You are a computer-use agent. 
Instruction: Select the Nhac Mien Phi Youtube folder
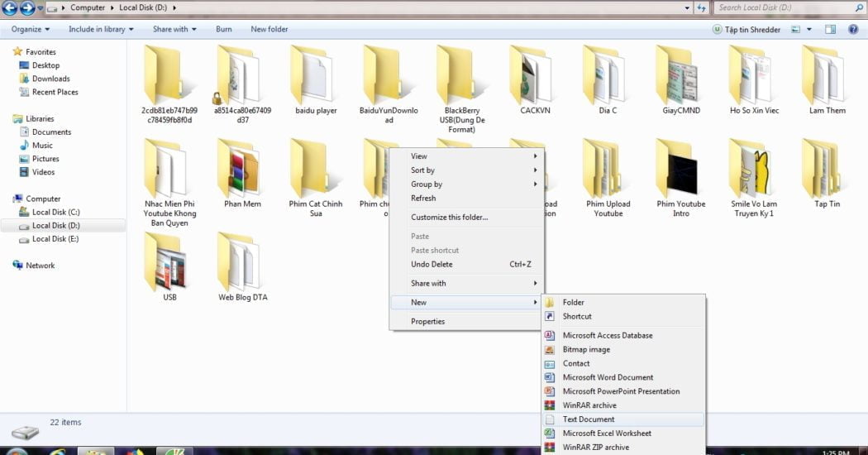pyautogui.click(x=169, y=183)
